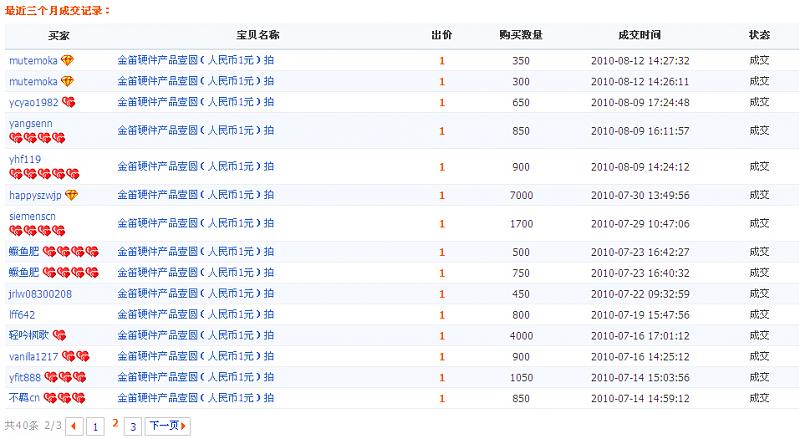Image resolution: width=800 pixels, height=439 pixels.
Task: Click mutemoka's diamond badge in the 300-quantity row
Action: (67, 81)
